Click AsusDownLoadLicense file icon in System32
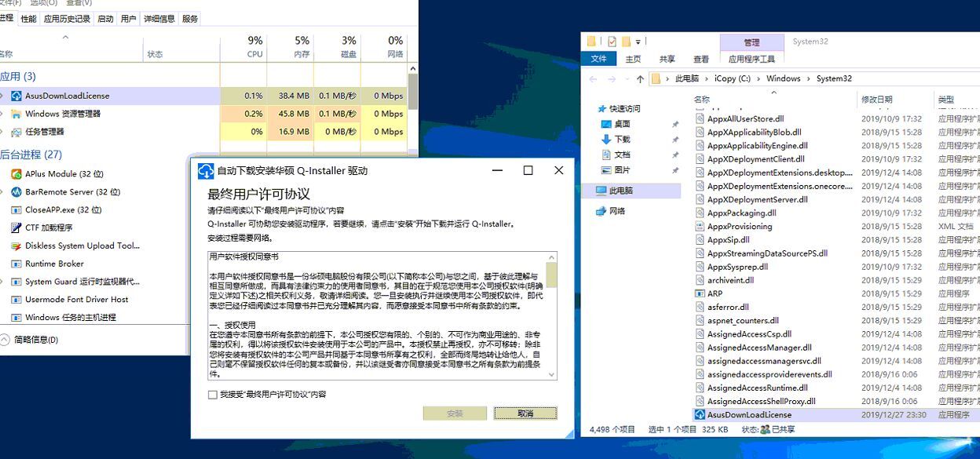Screen dimensions: 980x459 [x=700, y=414]
